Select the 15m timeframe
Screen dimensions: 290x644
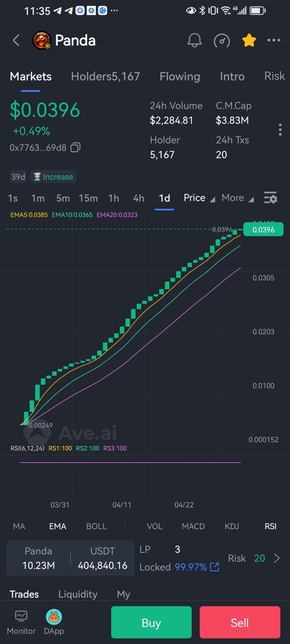tap(88, 198)
